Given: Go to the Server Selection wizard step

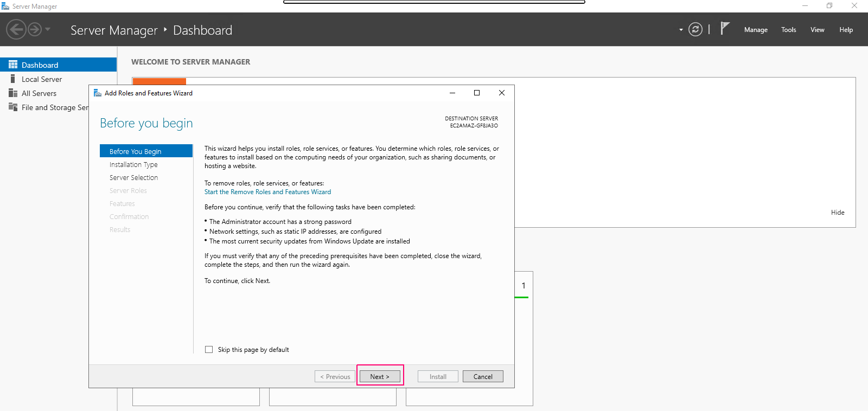Looking at the screenshot, I should click(x=133, y=177).
